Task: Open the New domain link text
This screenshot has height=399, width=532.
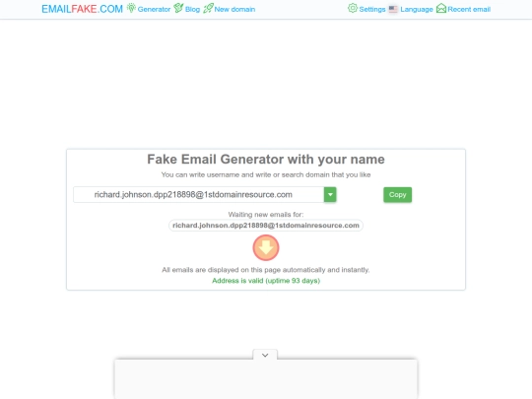Action: tap(234, 10)
